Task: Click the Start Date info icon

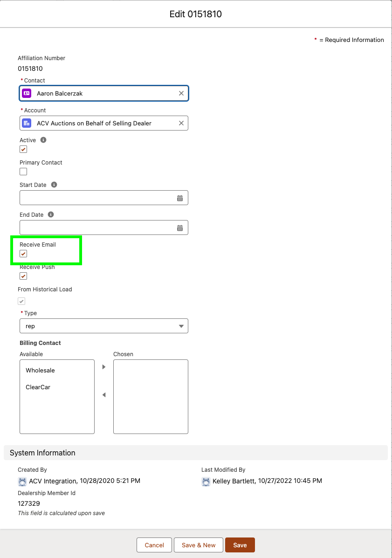Action: click(54, 185)
